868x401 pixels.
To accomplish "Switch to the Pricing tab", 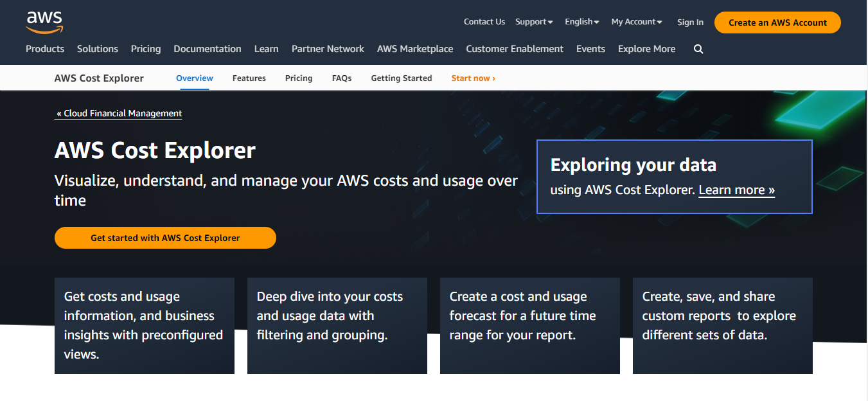I will [x=299, y=78].
